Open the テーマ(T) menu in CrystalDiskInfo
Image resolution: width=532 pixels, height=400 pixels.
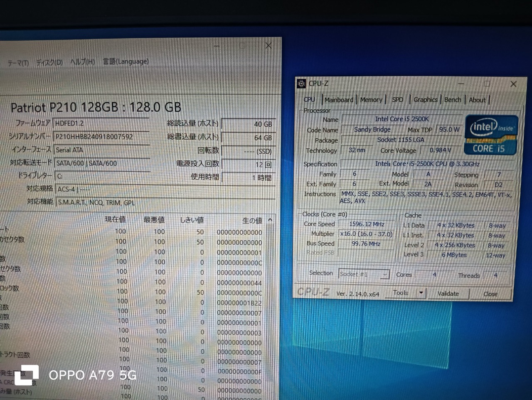(18, 63)
